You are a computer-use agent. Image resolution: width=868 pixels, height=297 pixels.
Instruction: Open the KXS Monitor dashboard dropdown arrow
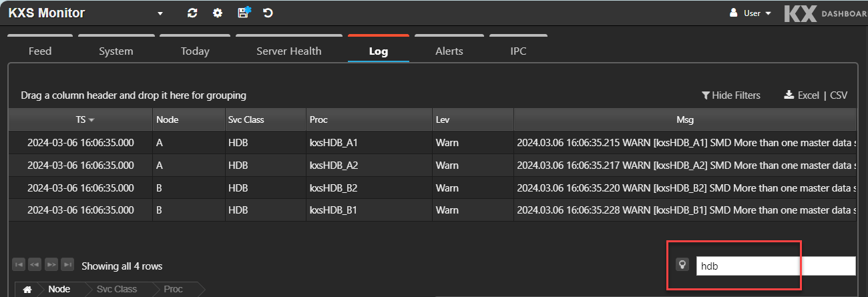coord(160,13)
